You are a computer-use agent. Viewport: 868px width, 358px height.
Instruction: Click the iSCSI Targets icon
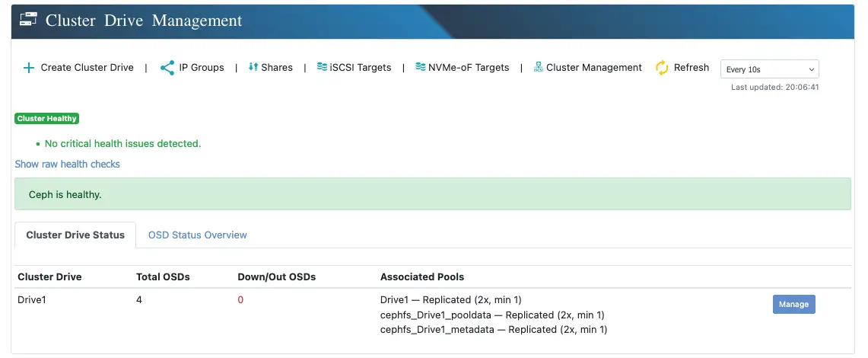click(x=322, y=67)
